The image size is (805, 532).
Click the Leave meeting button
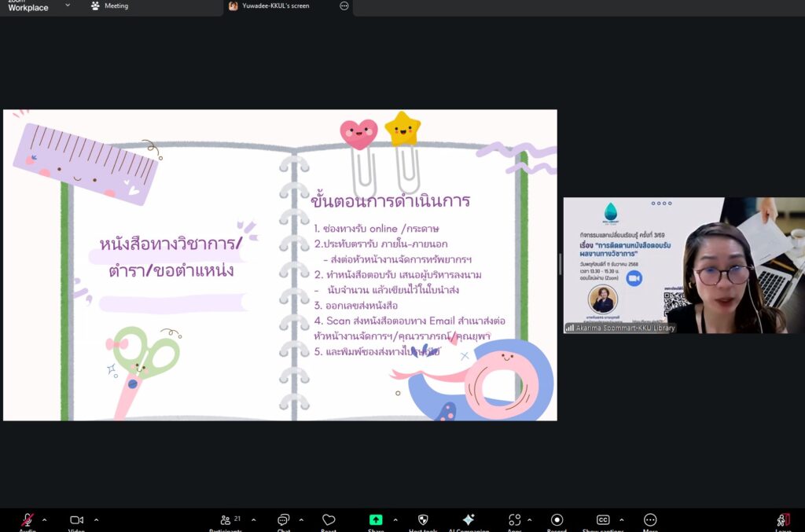(782, 520)
